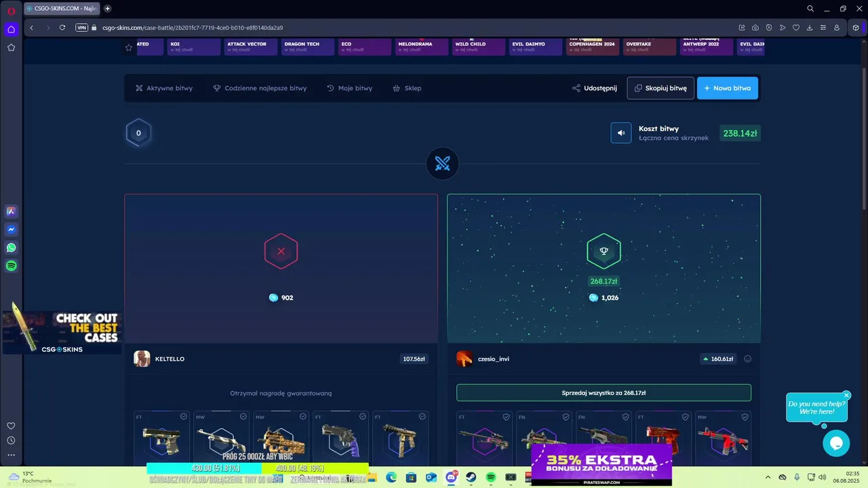Open the Aria AI sidebar icon
Viewport: 868px width, 488px height.
tap(11, 211)
